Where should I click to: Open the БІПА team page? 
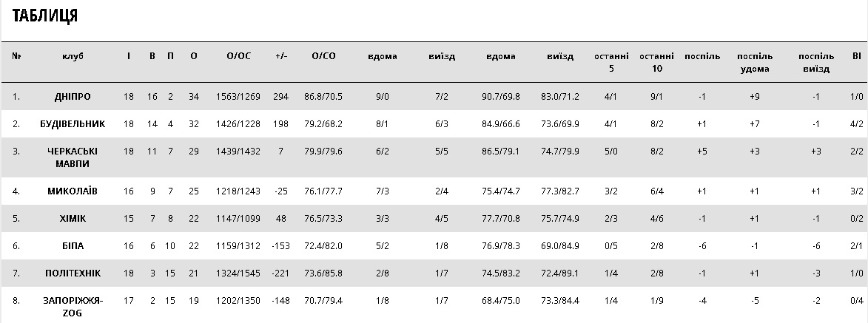(73, 245)
